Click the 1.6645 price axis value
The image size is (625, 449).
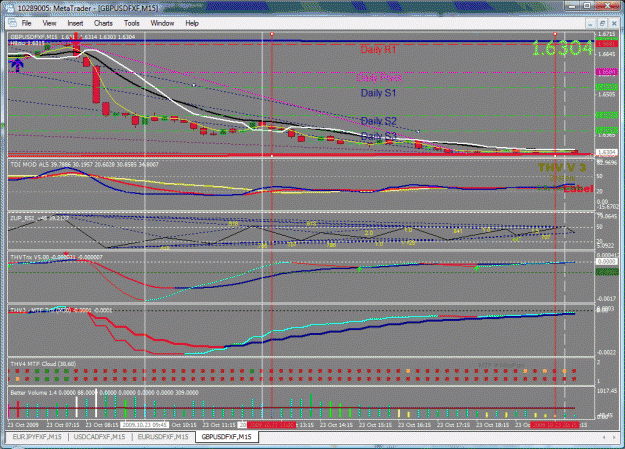(606, 54)
